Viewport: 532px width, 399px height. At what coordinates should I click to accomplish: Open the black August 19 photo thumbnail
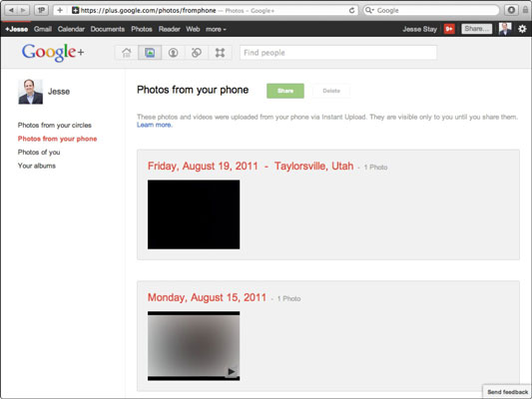[194, 214]
